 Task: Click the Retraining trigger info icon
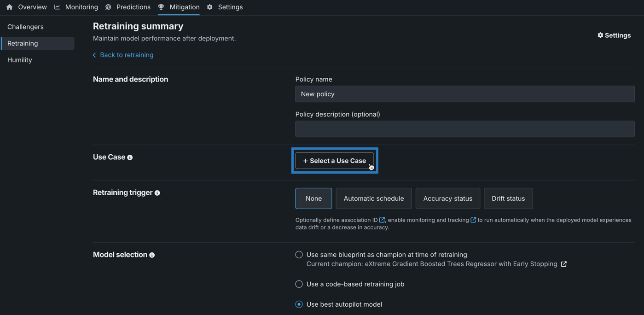click(157, 193)
